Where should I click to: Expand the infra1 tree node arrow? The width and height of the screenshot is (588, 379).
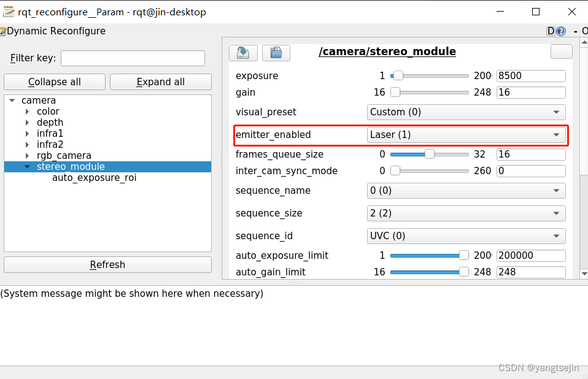(x=27, y=133)
